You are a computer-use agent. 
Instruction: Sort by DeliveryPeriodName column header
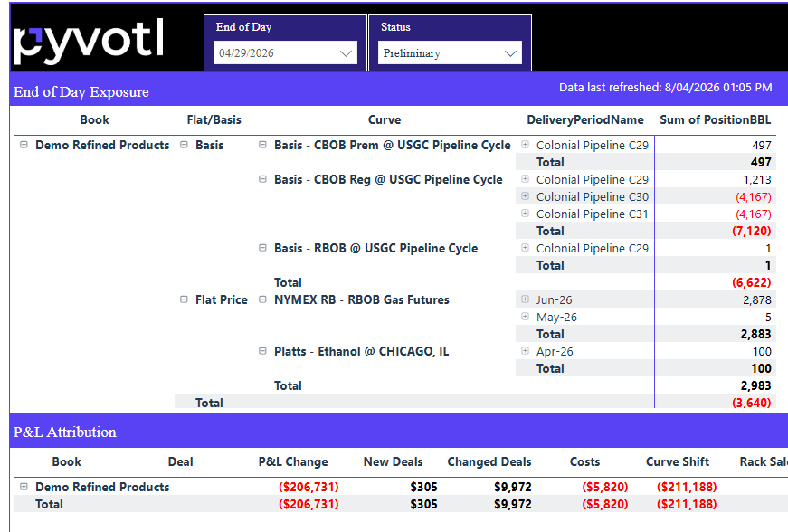pyautogui.click(x=585, y=120)
